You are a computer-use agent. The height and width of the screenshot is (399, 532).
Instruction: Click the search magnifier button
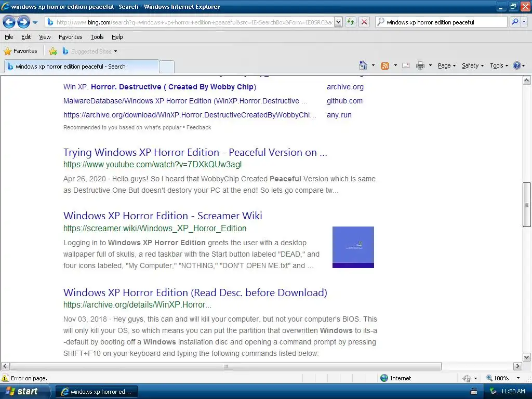pos(515,22)
